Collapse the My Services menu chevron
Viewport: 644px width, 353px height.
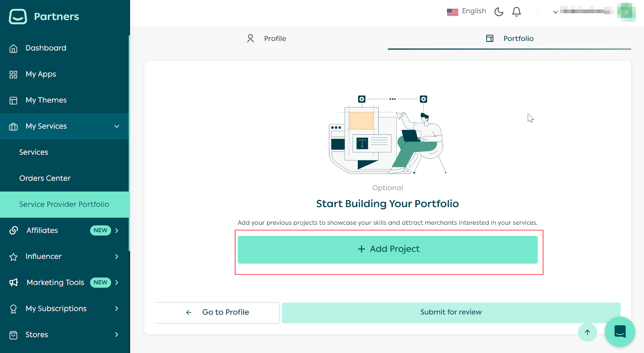pos(117,126)
